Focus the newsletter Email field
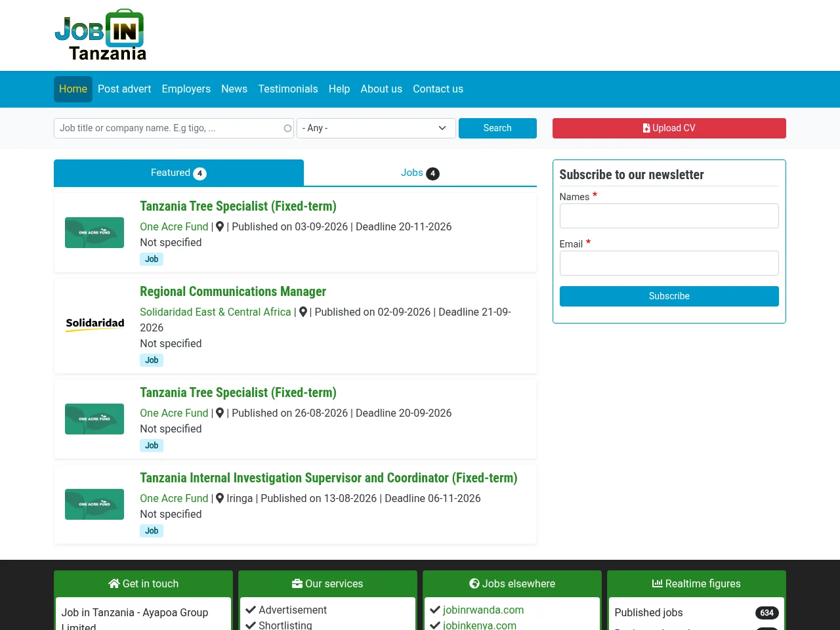Image resolution: width=840 pixels, height=630 pixels. 669,263
